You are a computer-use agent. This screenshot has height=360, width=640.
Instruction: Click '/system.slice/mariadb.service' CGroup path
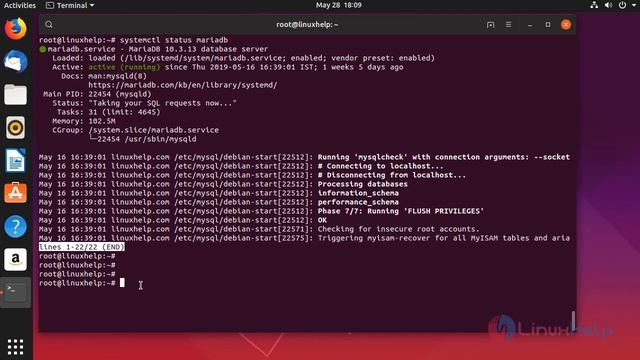(x=153, y=130)
